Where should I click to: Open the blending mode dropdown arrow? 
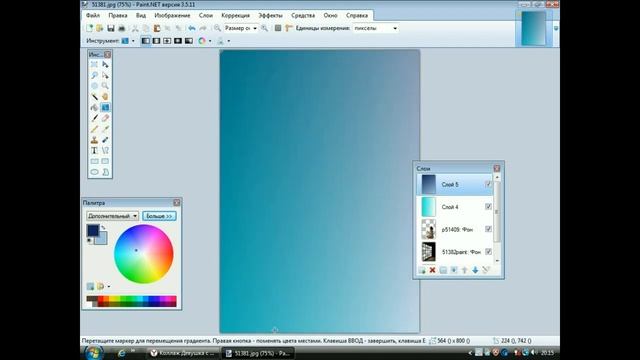229,41
